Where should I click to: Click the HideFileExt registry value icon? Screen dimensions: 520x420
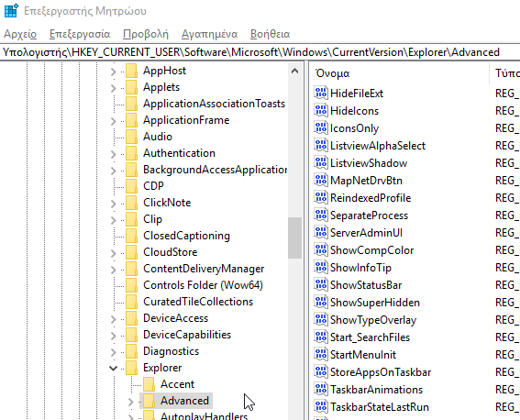pyautogui.click(x=321, y=93)
